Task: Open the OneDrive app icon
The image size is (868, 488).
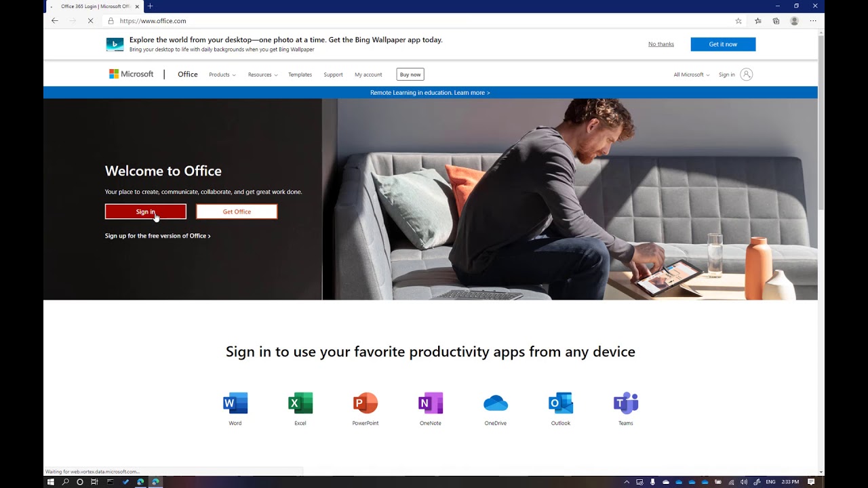Action: 496,403
